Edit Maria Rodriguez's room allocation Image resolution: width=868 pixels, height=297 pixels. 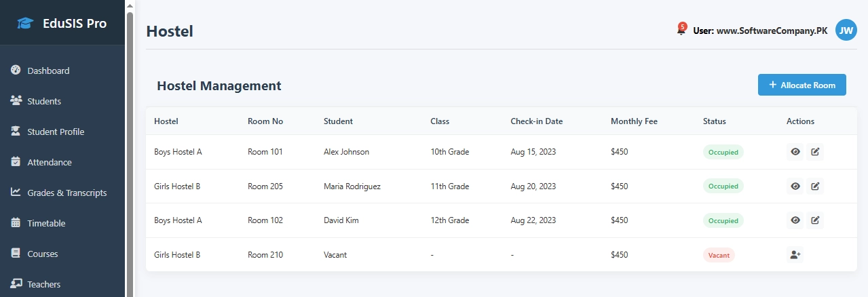pos(815,186)
